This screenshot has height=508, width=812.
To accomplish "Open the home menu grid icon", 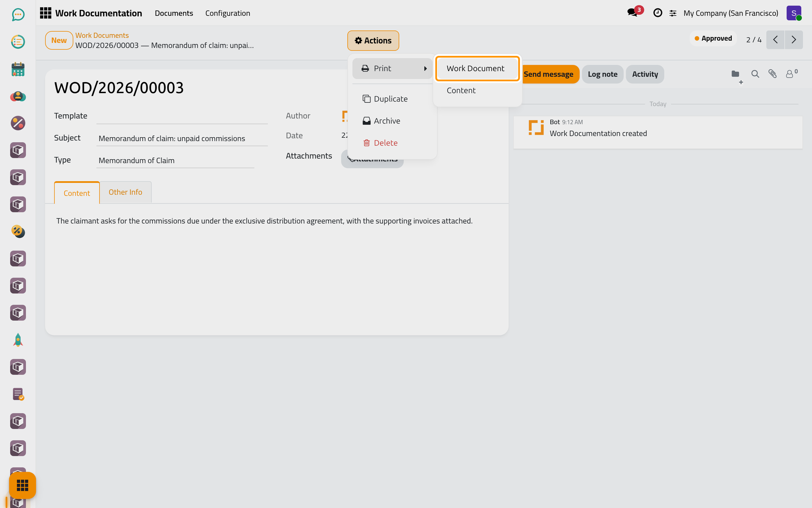I will [x=46, y=13].
